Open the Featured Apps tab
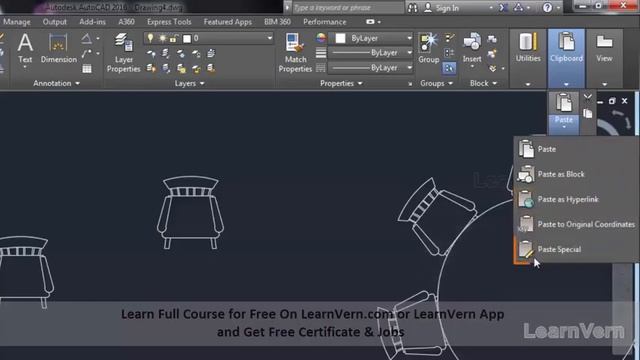Viewport: 640px width, 360px height. [x=227, y=22]
